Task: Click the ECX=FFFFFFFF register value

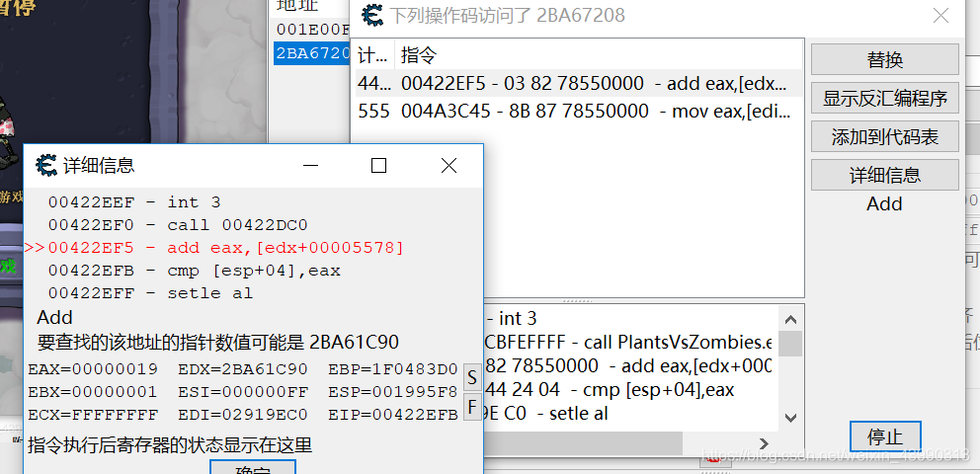Action: (x=93, y=415)
